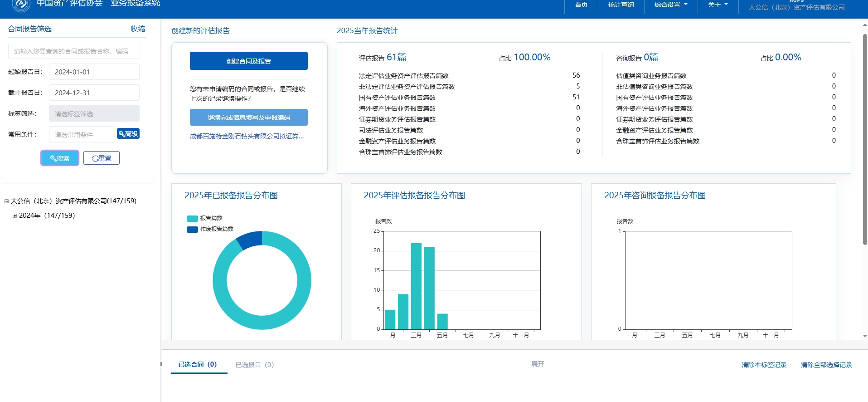Viewport: 868px width, 402px height.
Task: Click the dark blue 作废报告篇数 legend swatch
Action: click(192, 229)
